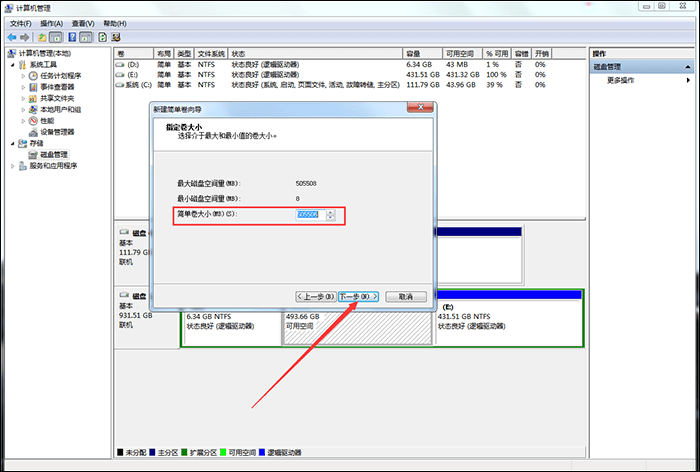Expand the 本地用户和组 node
The image size is (700, 472).
[x=23, y=109]
